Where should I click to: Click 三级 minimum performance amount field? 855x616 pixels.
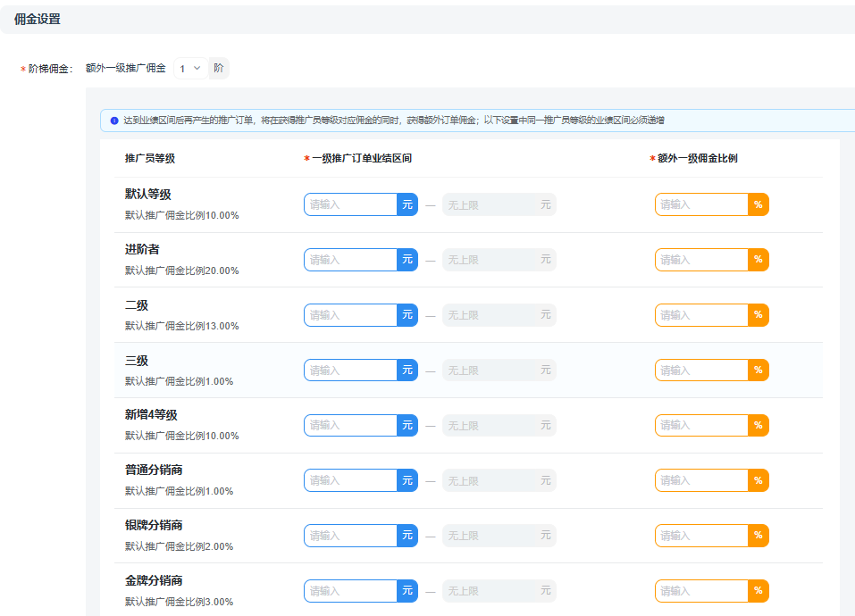tap(350, 370)
